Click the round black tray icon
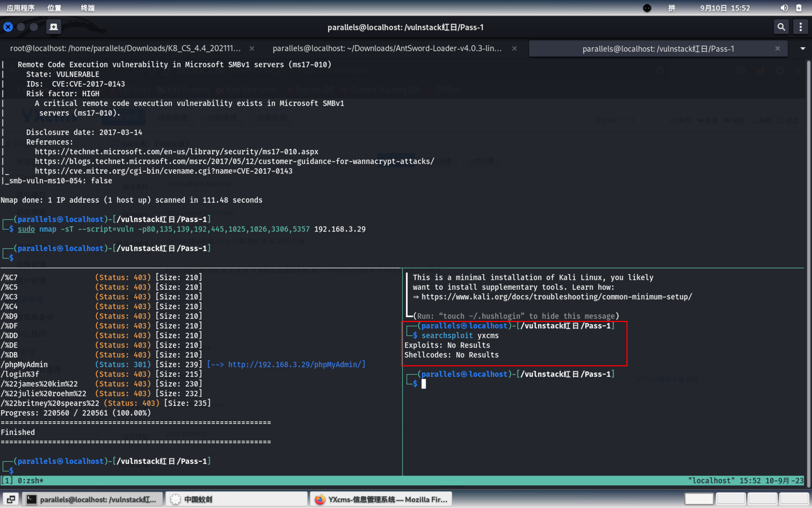 (x=647, y=8)
